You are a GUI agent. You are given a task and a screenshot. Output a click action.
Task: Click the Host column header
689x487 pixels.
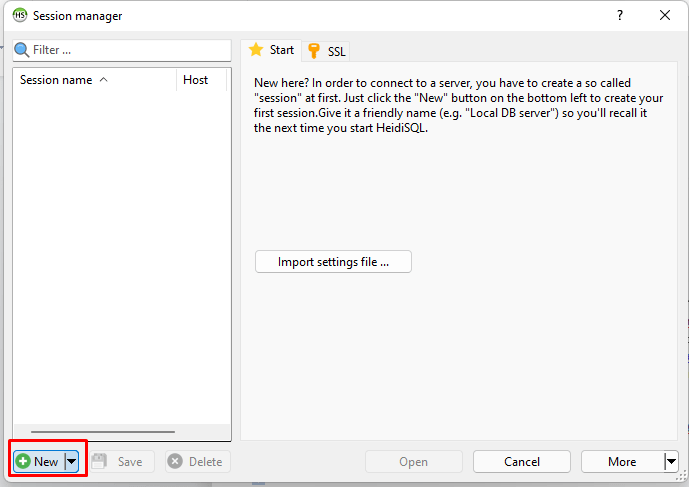pyautogui.click(x=196, y=80)
